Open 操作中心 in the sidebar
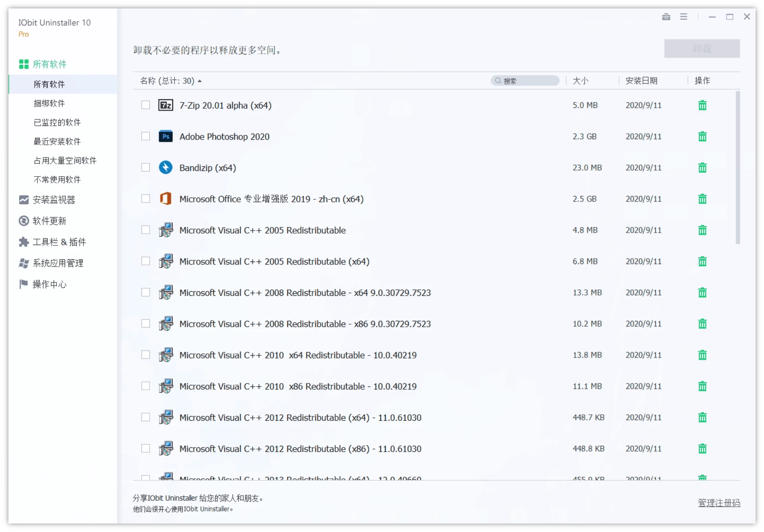The image size is (764, 532). [50, 284]
